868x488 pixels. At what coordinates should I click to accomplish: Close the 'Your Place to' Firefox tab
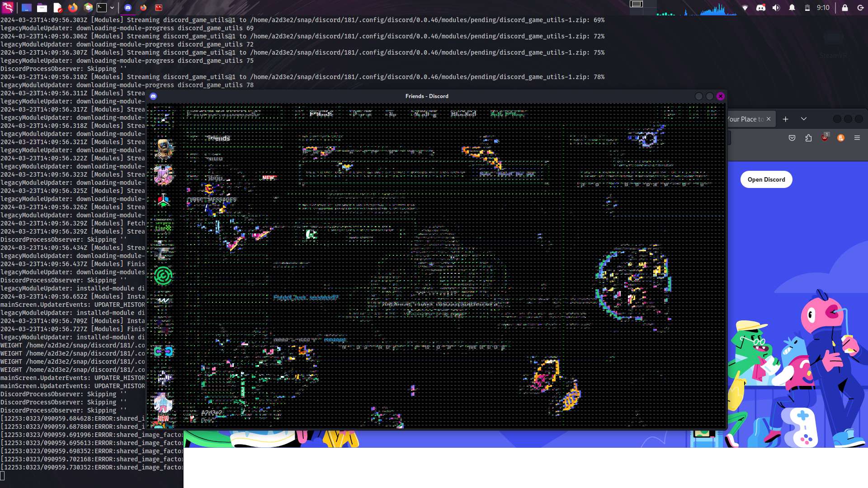[x=768, y=119]
